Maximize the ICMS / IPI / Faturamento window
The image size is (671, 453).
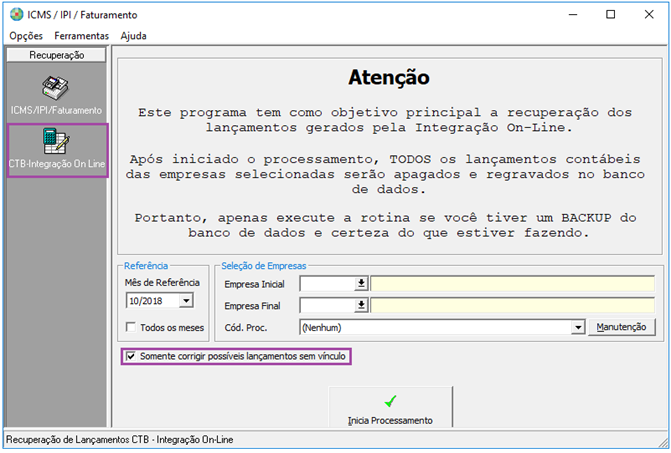pos(611,15)
